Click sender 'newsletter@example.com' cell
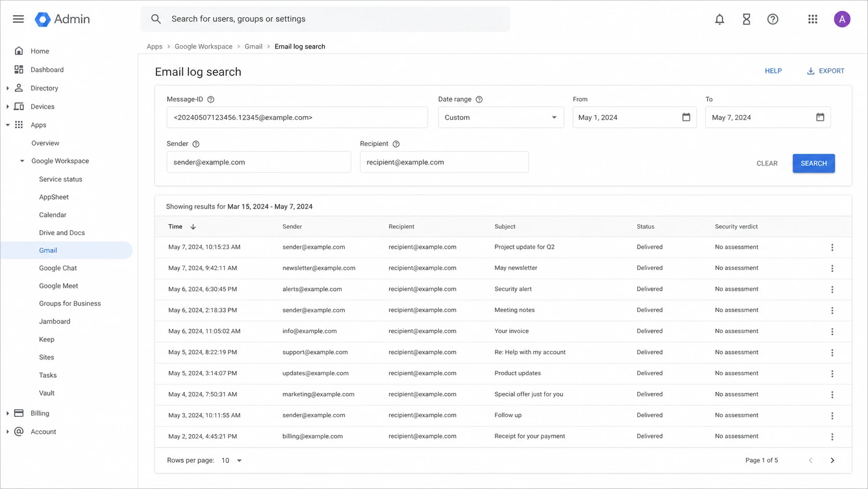This screenshot has height=489, width=868. 319,268
